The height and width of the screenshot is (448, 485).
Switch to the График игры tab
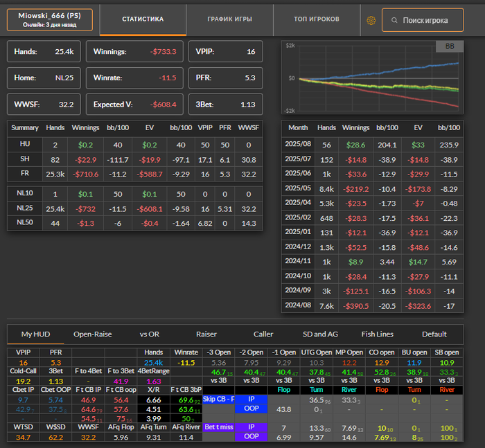[229, 19]
